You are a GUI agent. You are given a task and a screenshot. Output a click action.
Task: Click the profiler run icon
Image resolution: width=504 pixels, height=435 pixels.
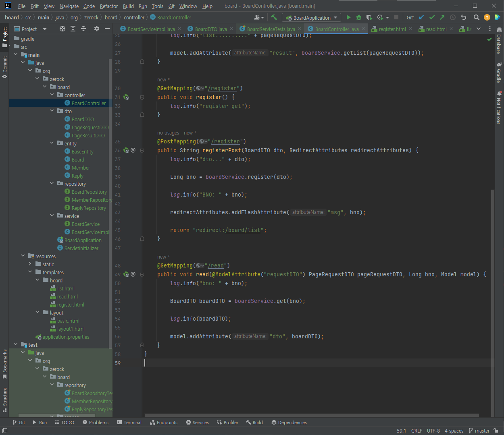point(380,17)
